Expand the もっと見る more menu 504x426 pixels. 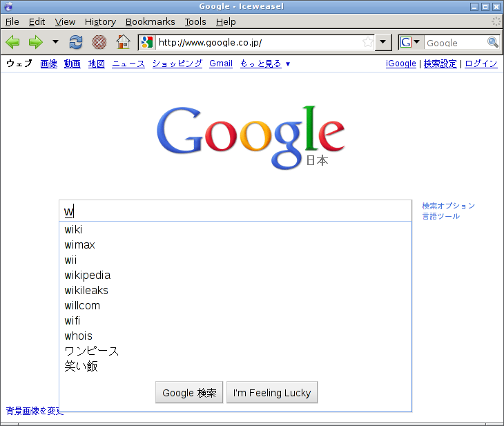coord(265,64)
